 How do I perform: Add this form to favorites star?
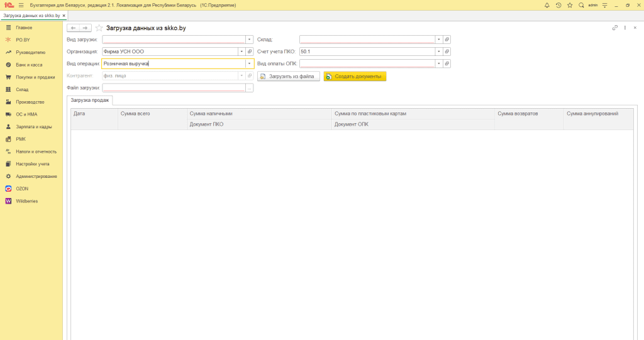(x=99, y=28)
